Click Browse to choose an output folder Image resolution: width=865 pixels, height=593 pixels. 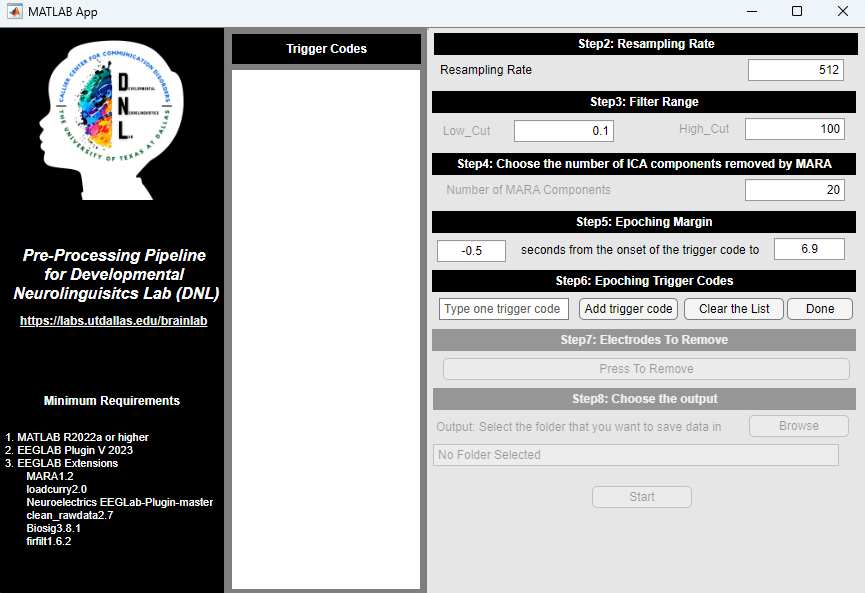click(798, 425)
